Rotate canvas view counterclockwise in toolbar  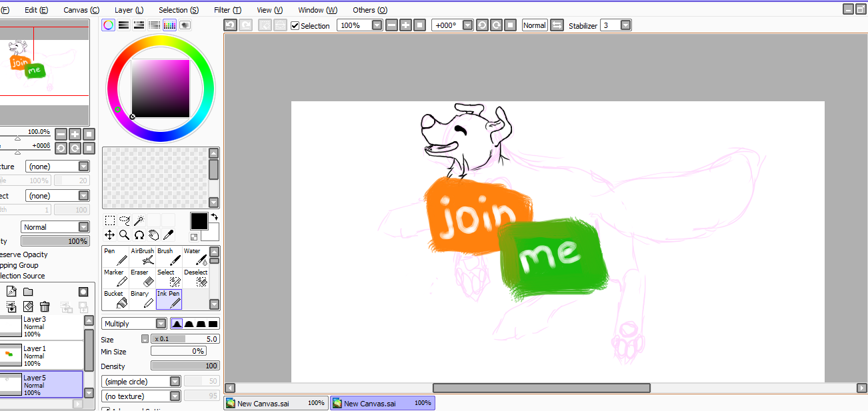coord(482,25)
